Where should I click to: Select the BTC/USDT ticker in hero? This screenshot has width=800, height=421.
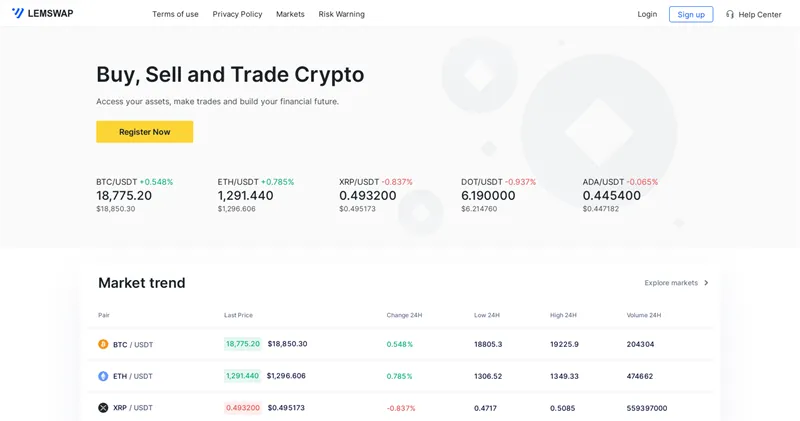[135, 195]
